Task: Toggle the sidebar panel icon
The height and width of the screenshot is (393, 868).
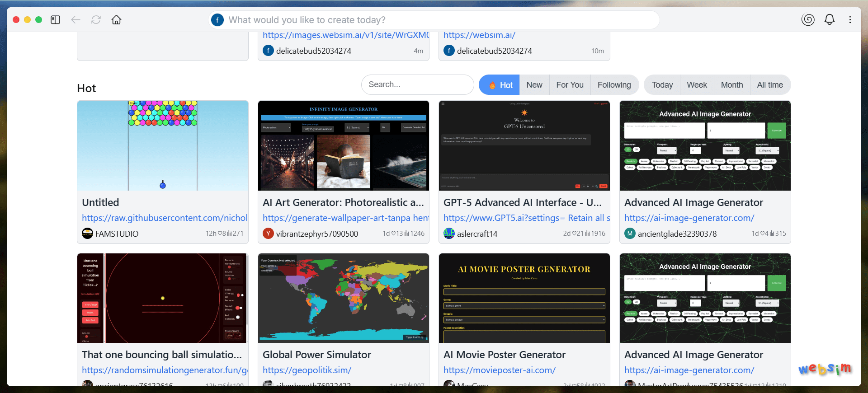Action: [x=55, y=20]
